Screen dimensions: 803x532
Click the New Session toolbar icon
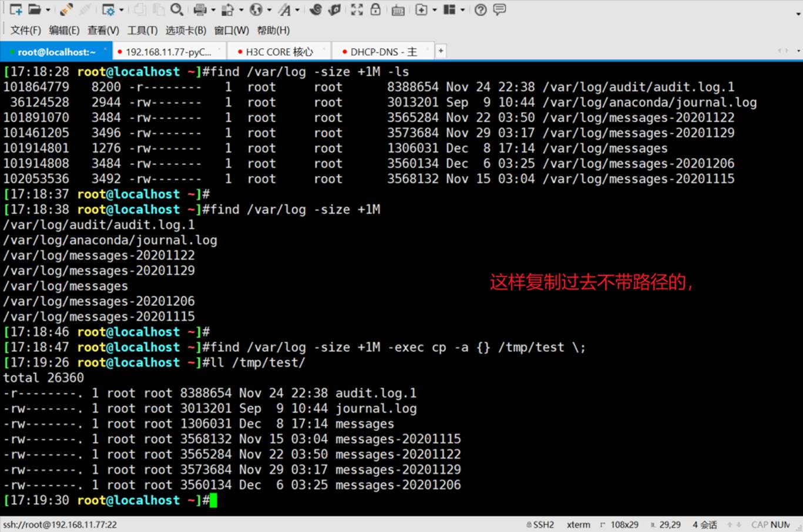click(x=16, y=9)
